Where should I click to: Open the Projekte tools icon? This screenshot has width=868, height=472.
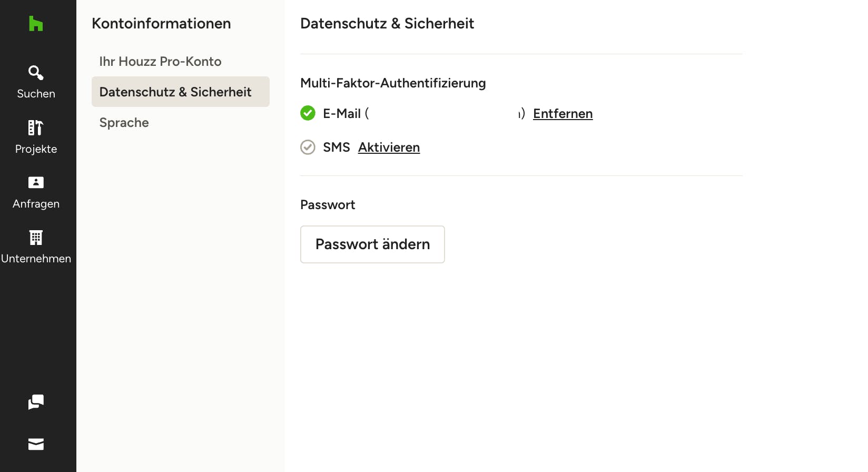click(36, 127)
